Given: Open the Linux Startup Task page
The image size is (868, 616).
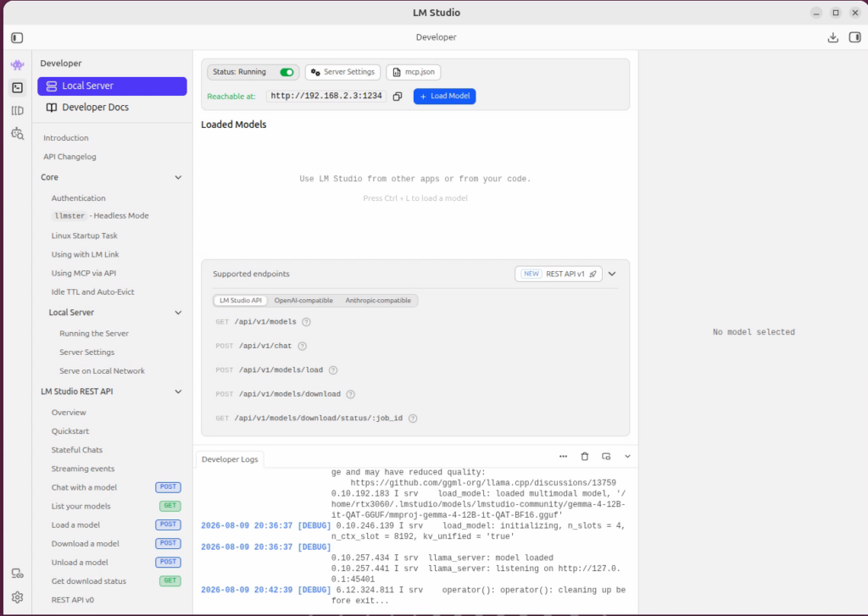Looking at the screenshot, I should click(x=84, y=236).
